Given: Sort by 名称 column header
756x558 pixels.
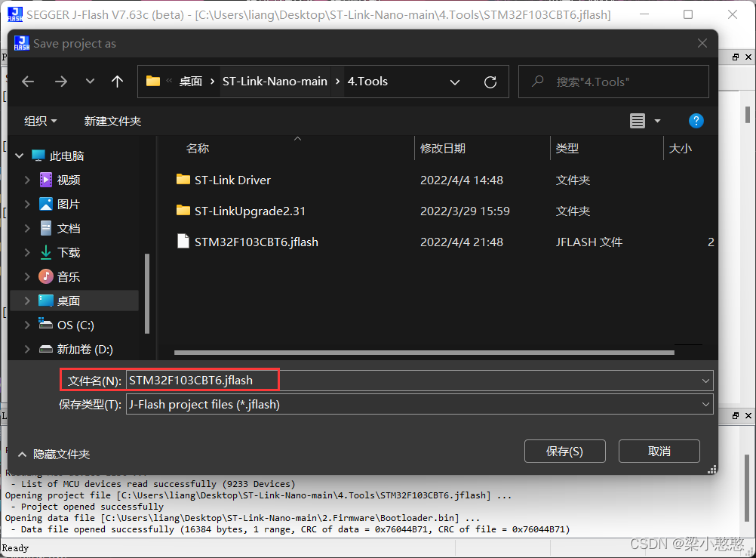Looking at the screenshot, I should pyautogui.click(x=198, y=148).
